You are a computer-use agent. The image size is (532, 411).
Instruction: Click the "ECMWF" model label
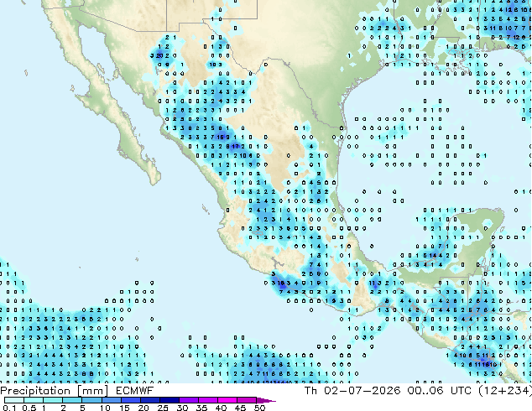point(135,391)
